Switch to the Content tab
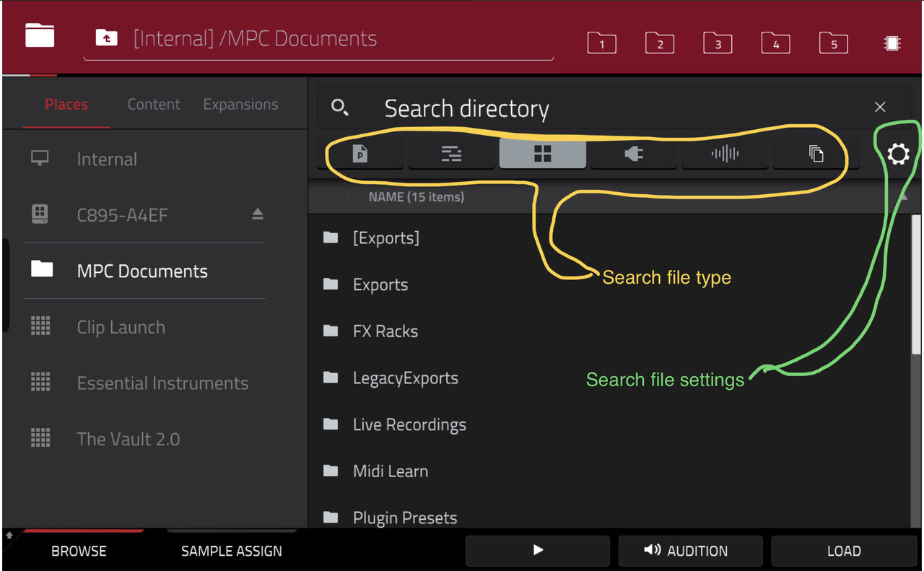Screen dimensions: 924x571 coord(154,105)
